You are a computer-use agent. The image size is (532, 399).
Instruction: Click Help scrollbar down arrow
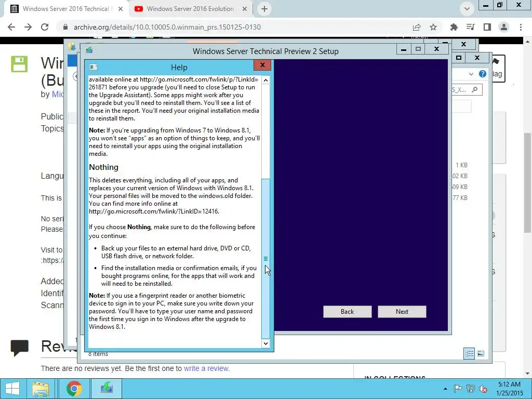click(265, 343)
